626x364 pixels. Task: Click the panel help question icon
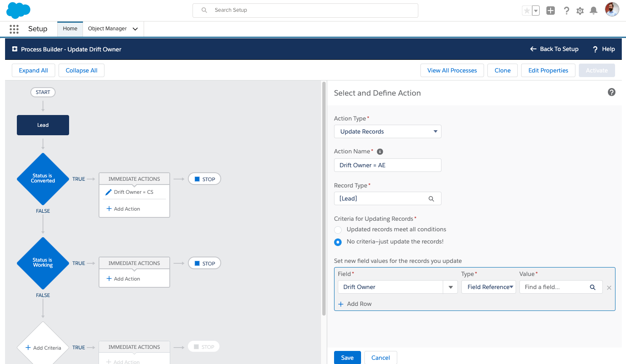(612, 92)
